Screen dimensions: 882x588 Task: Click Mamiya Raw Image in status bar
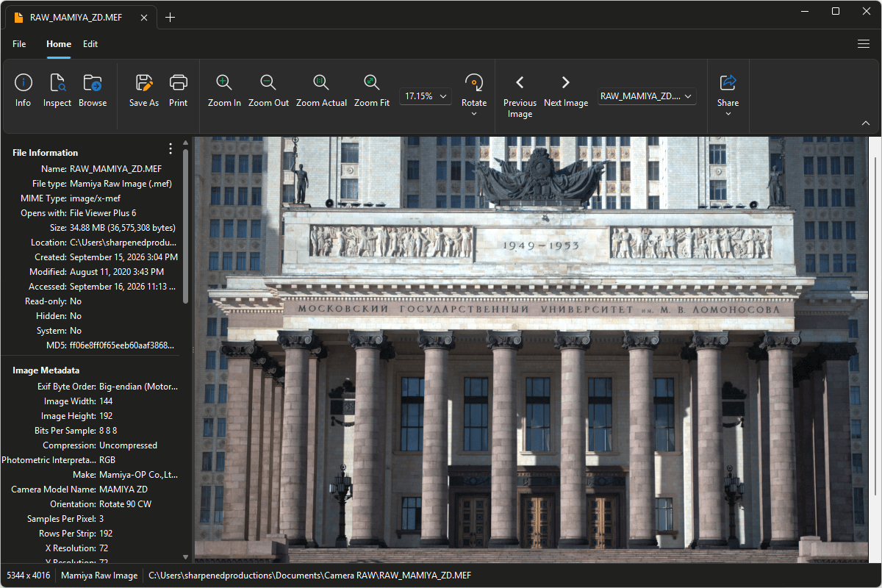tap(99, 576)
